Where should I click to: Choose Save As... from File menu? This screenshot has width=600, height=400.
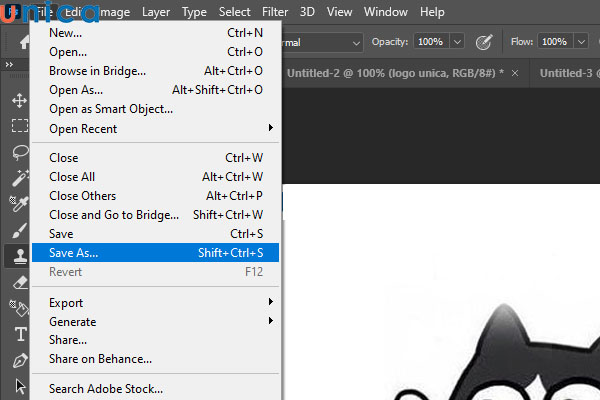click(x=155, y=253)
